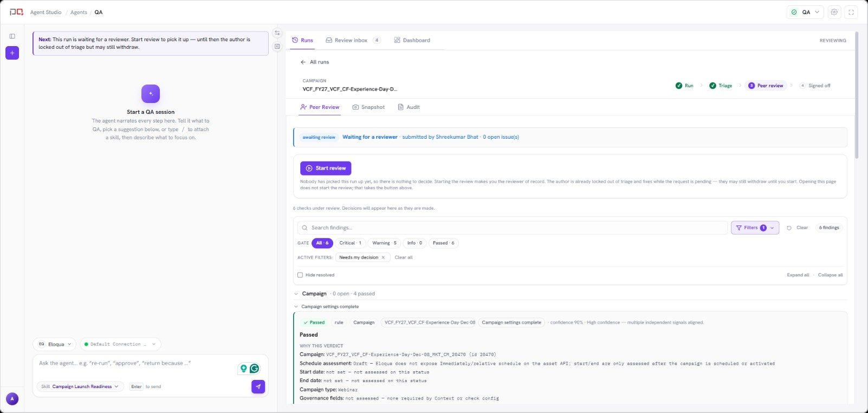Click the Start review button
Image resolution: width=868 pixels, height=413 pixels.
click(x=326, y=168)
